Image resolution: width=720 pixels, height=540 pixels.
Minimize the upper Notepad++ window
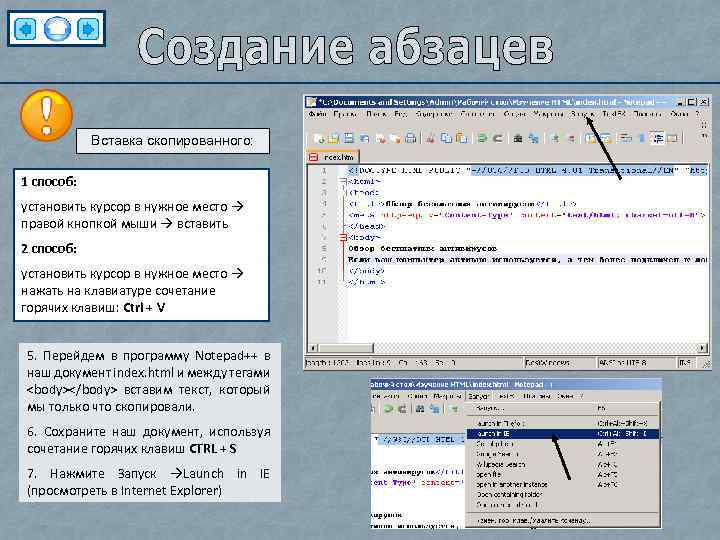[x=680, y=102]
